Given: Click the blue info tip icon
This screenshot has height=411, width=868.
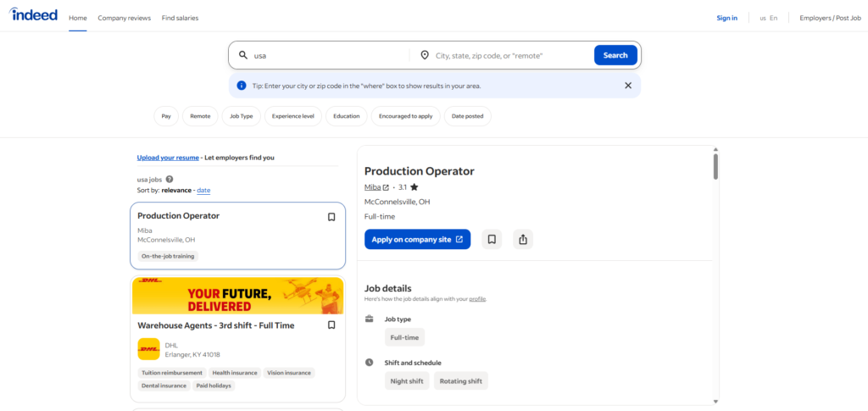Looking at the screenshot, I should coord(242,86).
